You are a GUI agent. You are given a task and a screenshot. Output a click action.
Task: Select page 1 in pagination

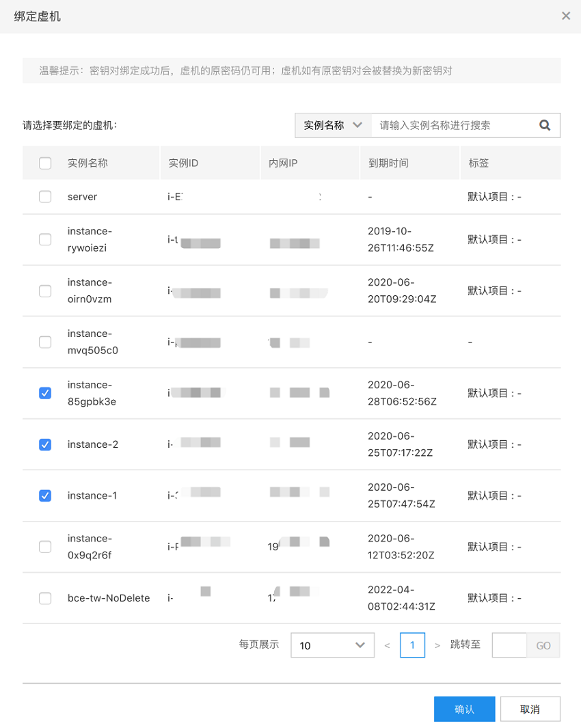coord(412,645)
